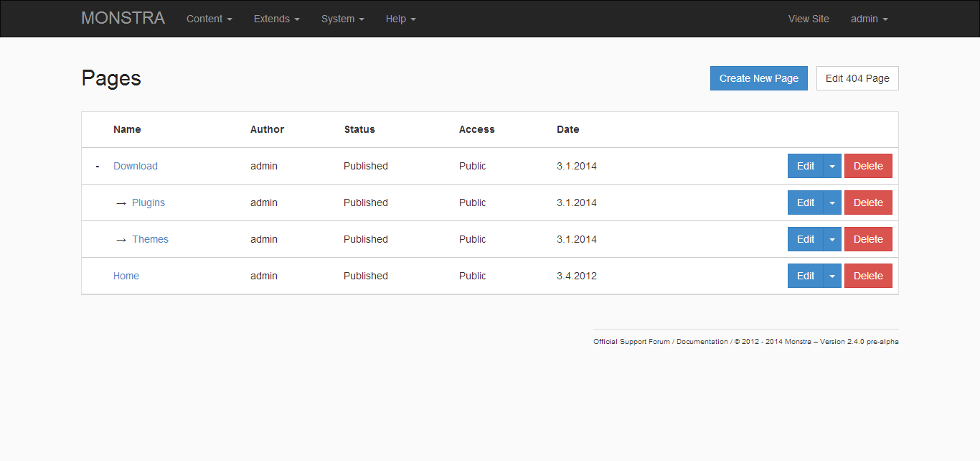Click the View Site link

[809, 19]
